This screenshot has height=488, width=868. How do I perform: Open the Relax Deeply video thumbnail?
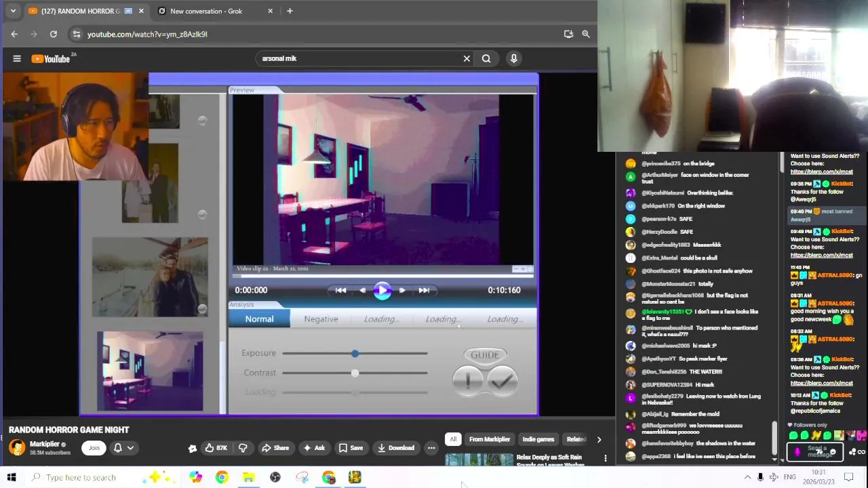(479, 460)
